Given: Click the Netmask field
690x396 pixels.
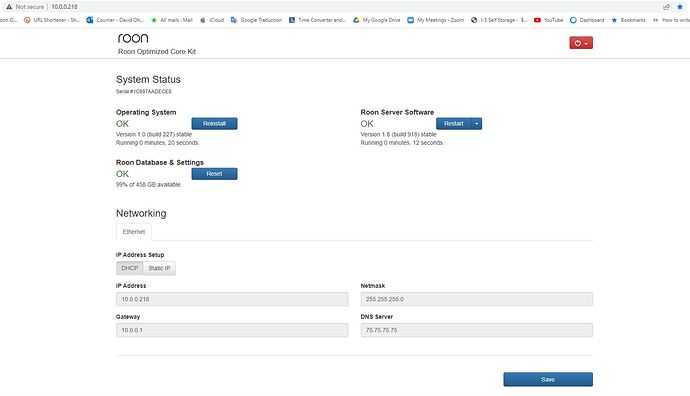Looking at the screenshot, I should click(x=477, y=299).
